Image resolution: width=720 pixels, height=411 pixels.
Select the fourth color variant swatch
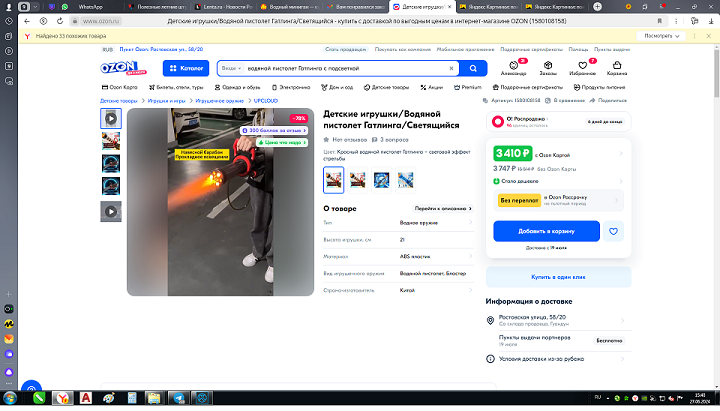click(405, 180)
